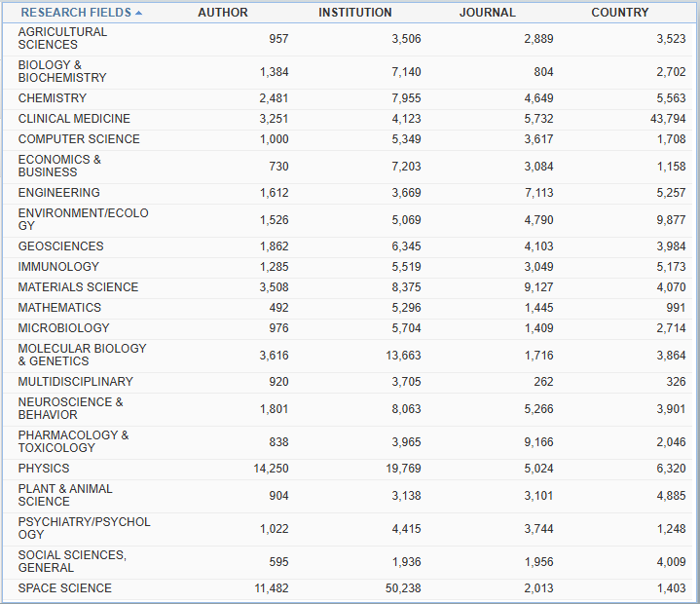Open the Pharmacology & Toxicology field
Viewport: 700px width, 604px height.
73,442
